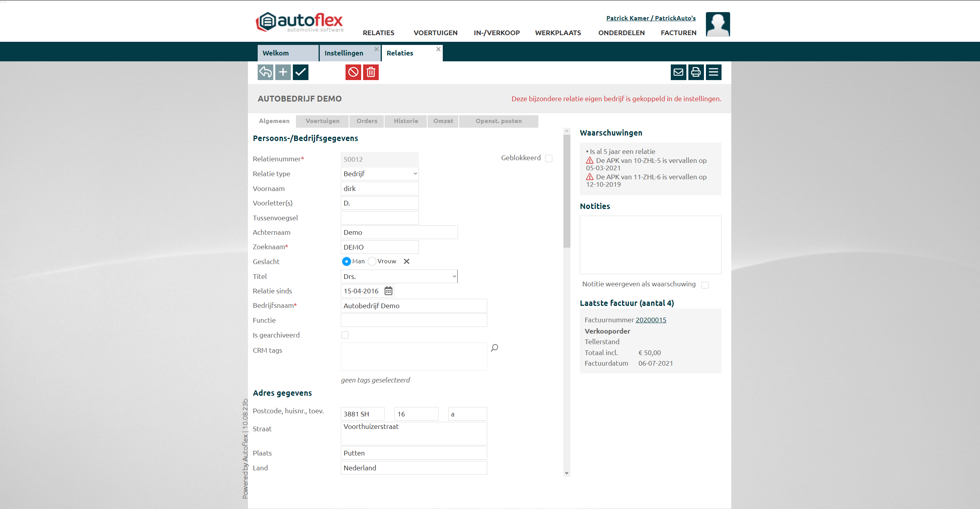Open the email envelope icon
The width and height of the screenshot is (980, 509).
[x=678, y=72]
